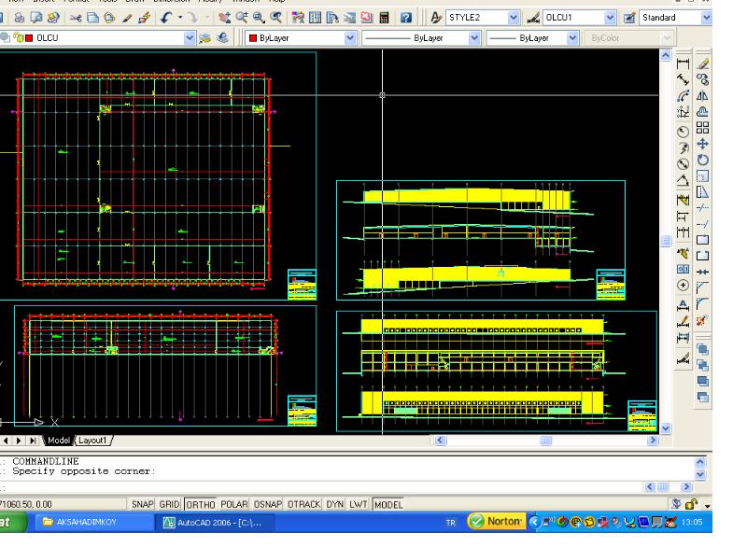Select the Erase tool
Viewport: 747px width, 560px height.
(x=703, y=63)
